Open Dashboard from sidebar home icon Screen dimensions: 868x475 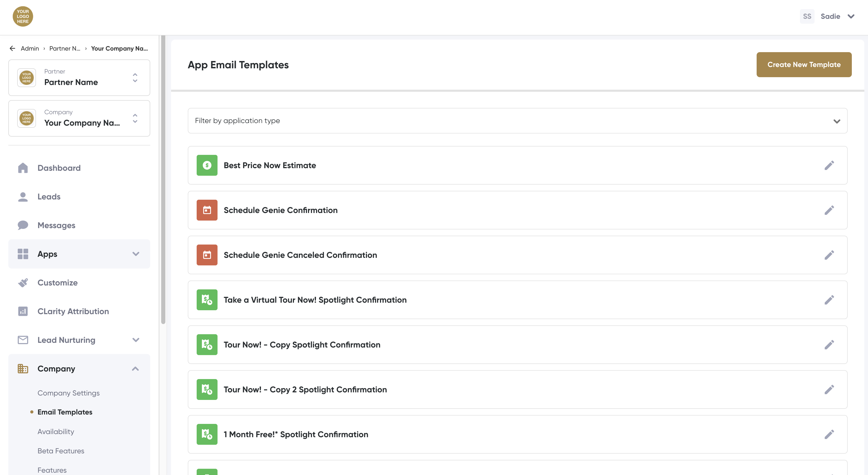click(x=23, y=168)
